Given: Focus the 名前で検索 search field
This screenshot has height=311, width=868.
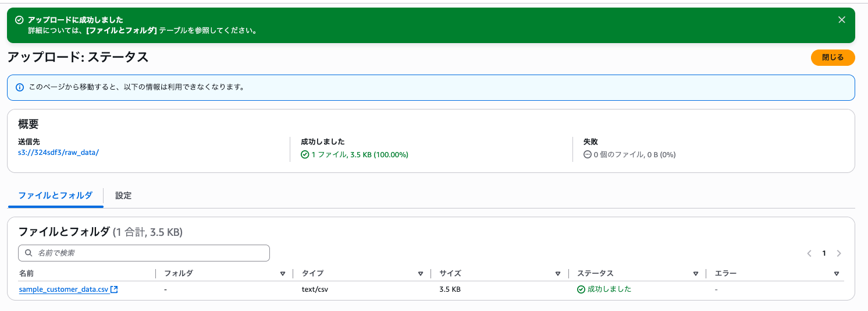Looking at the screenshot, I should [144, 253].
